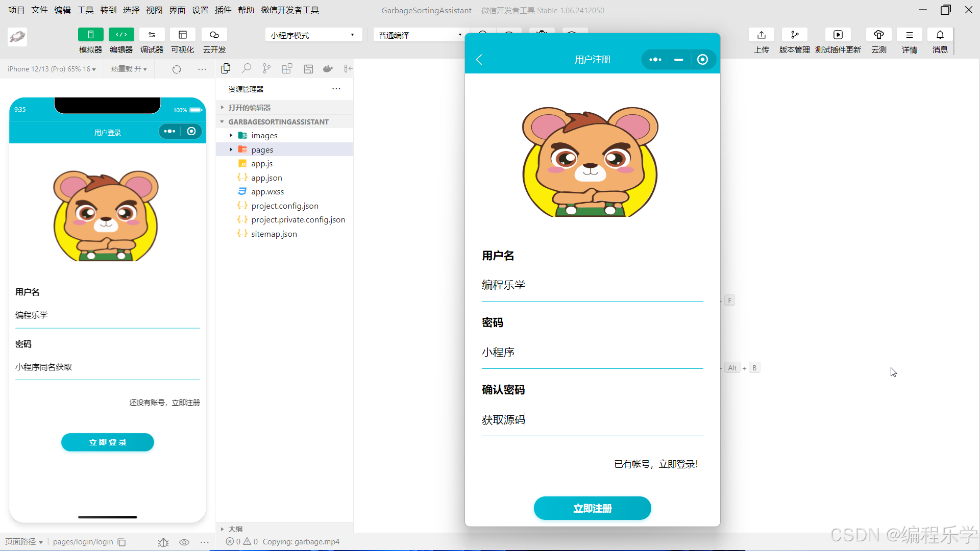The width and height of the screenshot is (980, 551).
Task: Open the 设置 menu in menu bar
Action: click(x=200, y=10)
